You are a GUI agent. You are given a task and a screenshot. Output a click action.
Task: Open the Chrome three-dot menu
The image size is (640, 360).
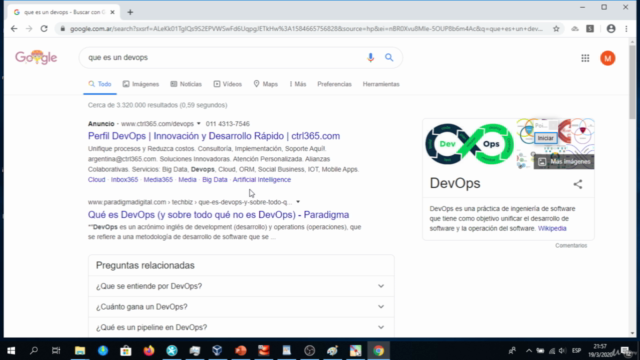pos(626,29)
